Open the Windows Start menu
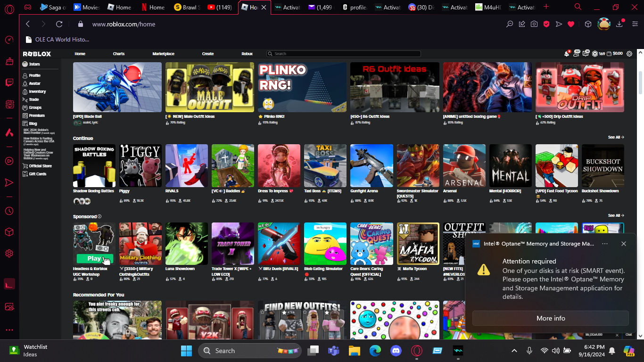 (x=187, y=351)
